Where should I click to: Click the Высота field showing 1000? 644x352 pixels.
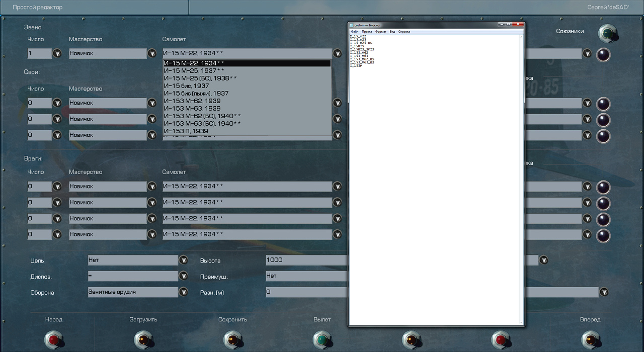(x=306, y=260)
